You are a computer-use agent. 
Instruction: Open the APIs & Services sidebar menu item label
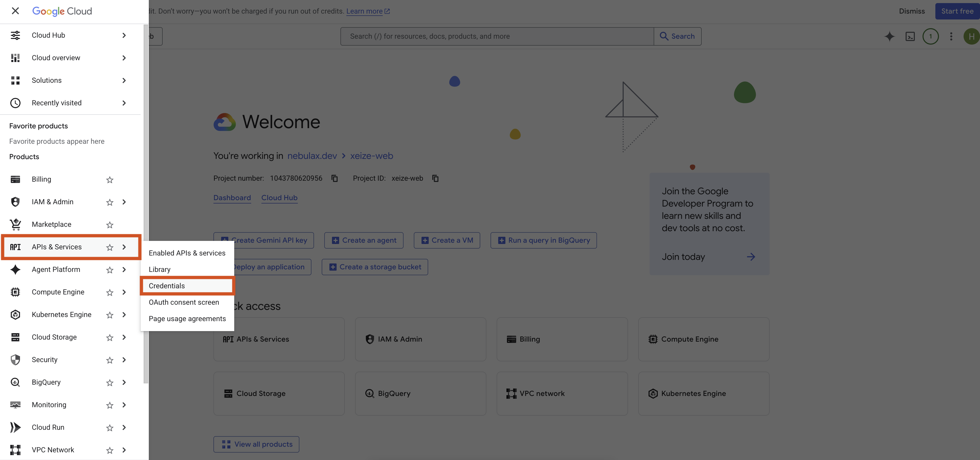point(57,247)
